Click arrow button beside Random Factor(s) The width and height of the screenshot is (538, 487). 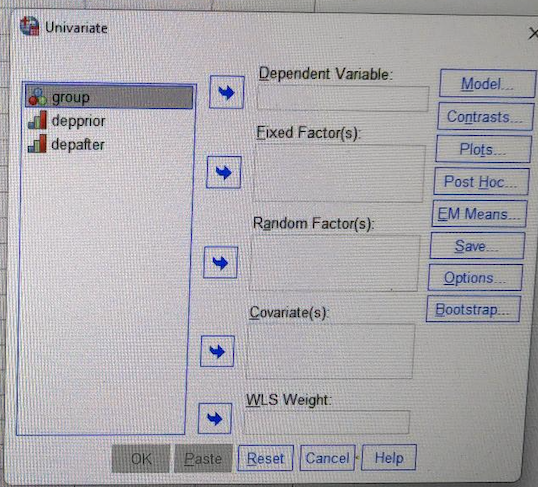[x=221, y=263]
